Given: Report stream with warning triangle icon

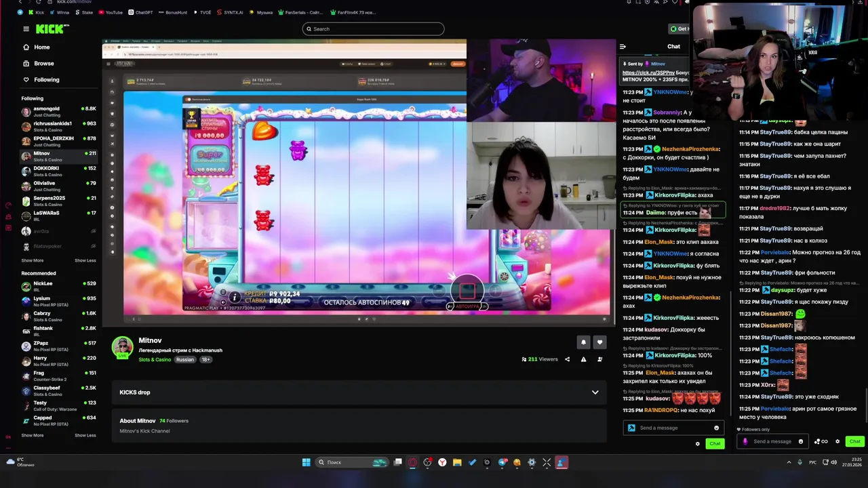Looking at the screenshot, I should [583, 359].
